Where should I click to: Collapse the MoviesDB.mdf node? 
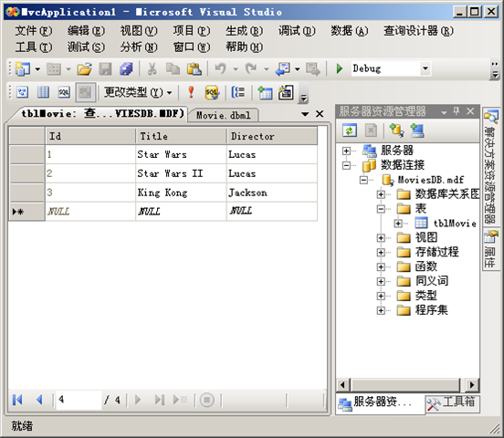point(363,180)
